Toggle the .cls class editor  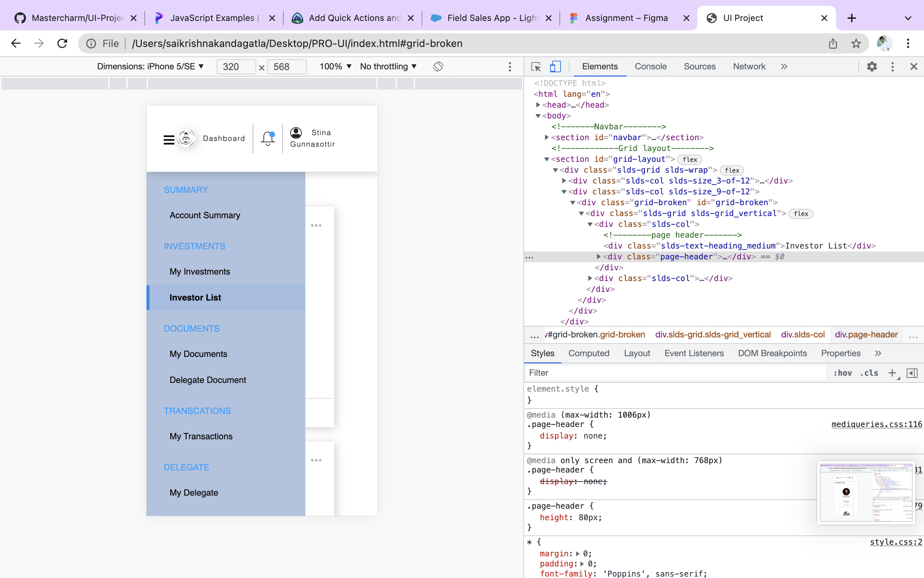coord(869,373)
